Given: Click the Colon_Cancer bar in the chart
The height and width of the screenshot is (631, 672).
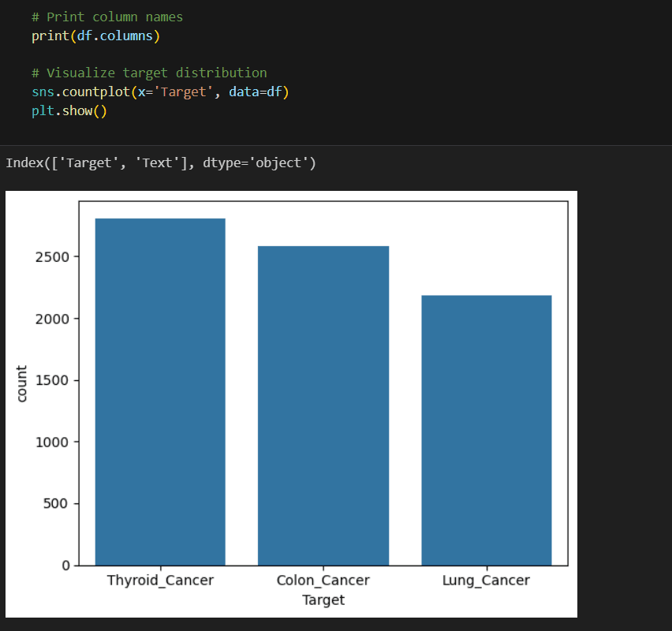Looking at the screenshot, I should (x=323, y=405).
